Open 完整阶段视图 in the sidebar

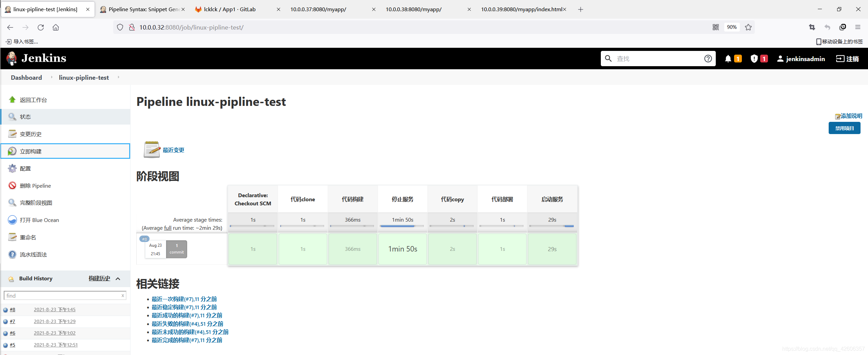(36, 203)
